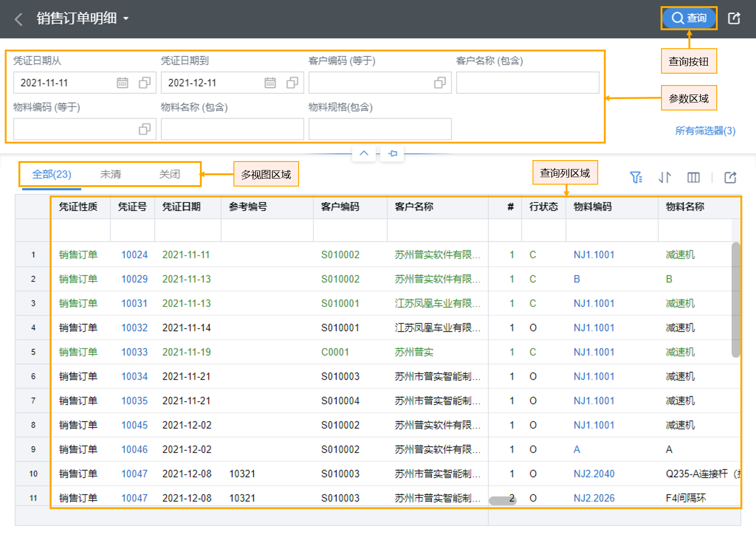Open material code A link in row 9
Image resolution: width=756 pixels, height=537 pixels.
(577, 450)
